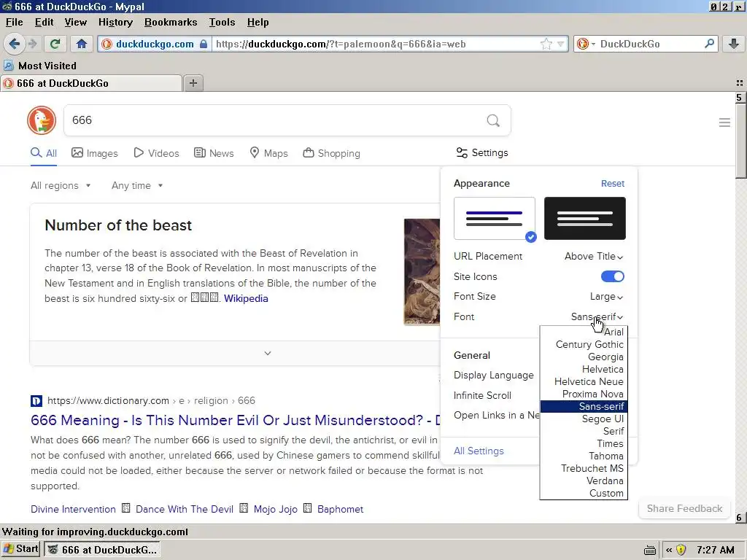Open the downloads arrow button
Image resolution: width=747 pixels, height=560 pixels.
point(734,44)
